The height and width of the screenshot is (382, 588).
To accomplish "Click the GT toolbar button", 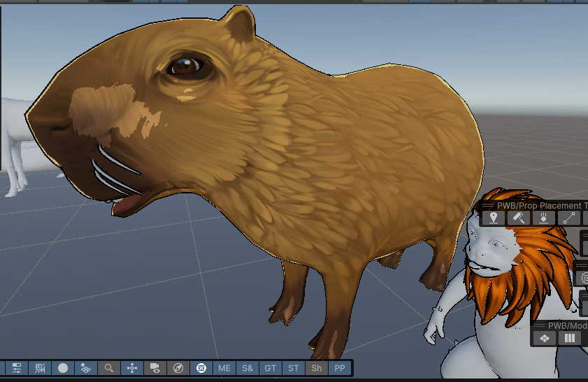I will (x=271, y=368).
